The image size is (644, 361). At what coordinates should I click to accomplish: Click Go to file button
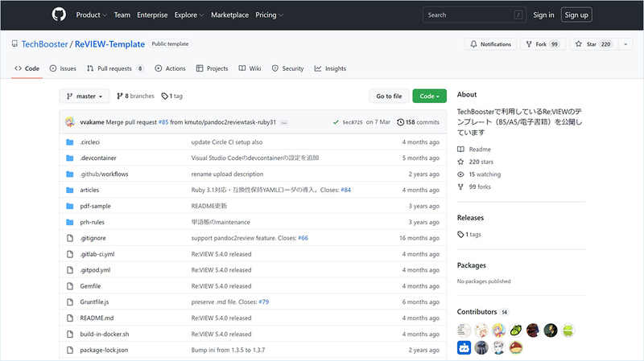389,96
